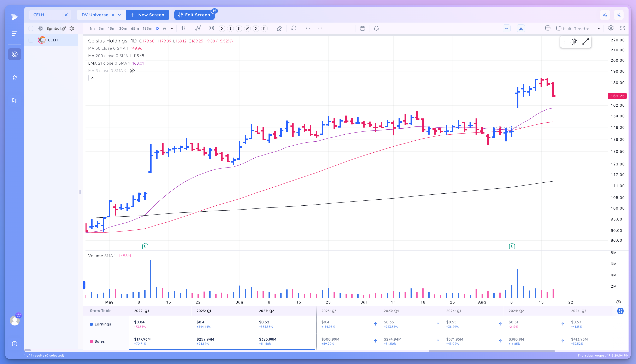Switch to the D daily timeframe
This screenshot has height=364, width=636.
coord(157,29)
